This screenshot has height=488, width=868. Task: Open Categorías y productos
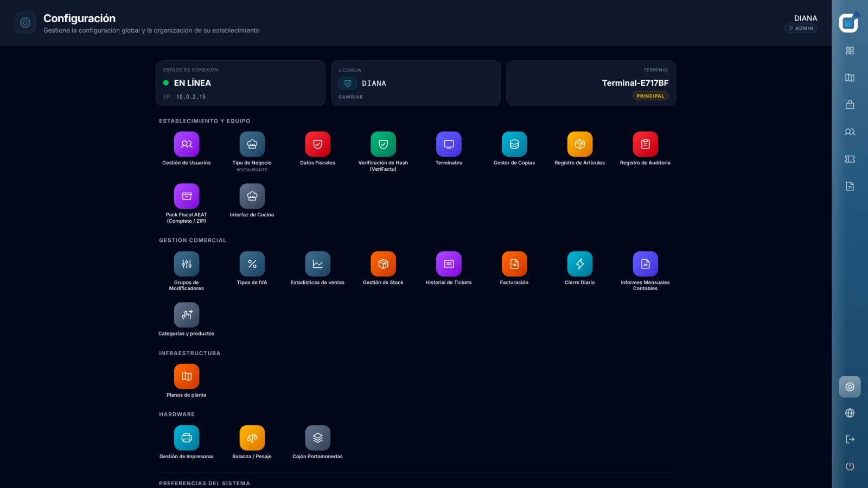[187, 315]
